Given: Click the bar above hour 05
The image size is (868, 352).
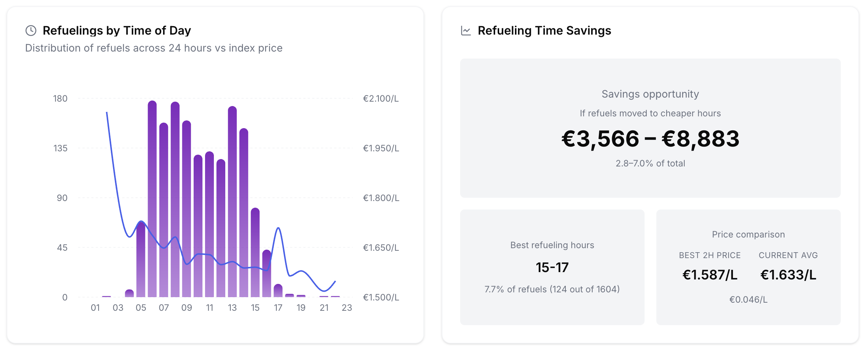Looking at the screenshot, I should pos(141,261).
